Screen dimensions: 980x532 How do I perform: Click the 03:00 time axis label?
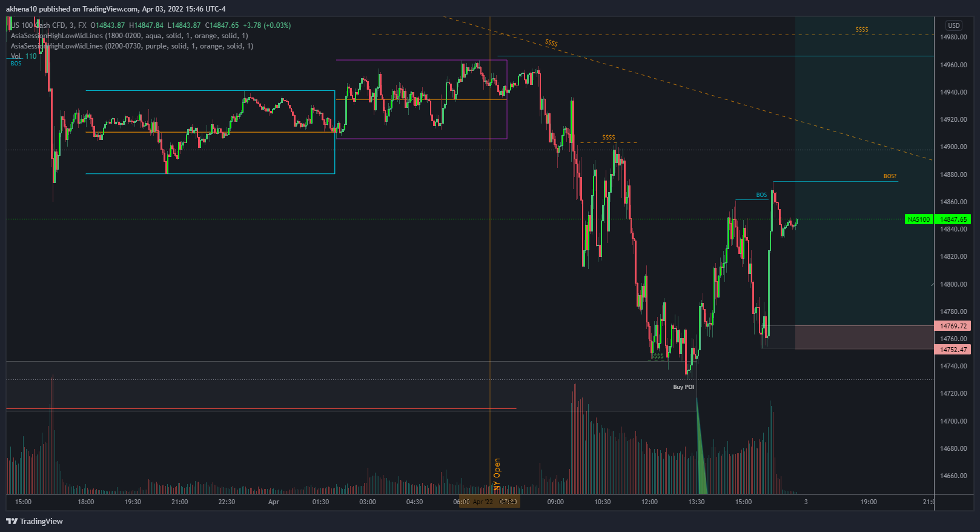click(368, 502)
